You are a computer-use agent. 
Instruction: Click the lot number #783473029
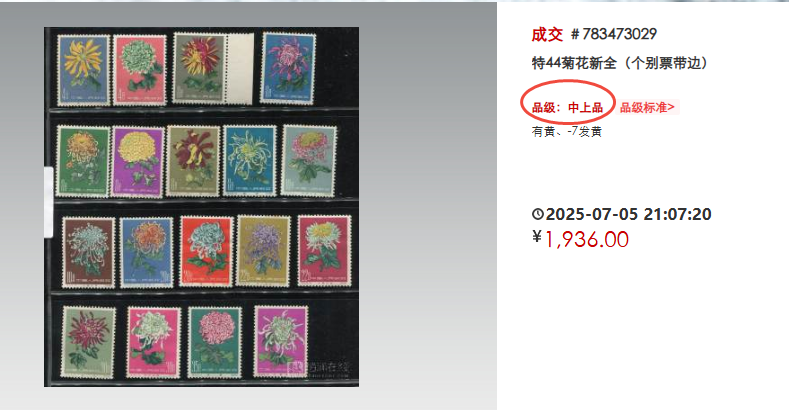tap(614, 34)
